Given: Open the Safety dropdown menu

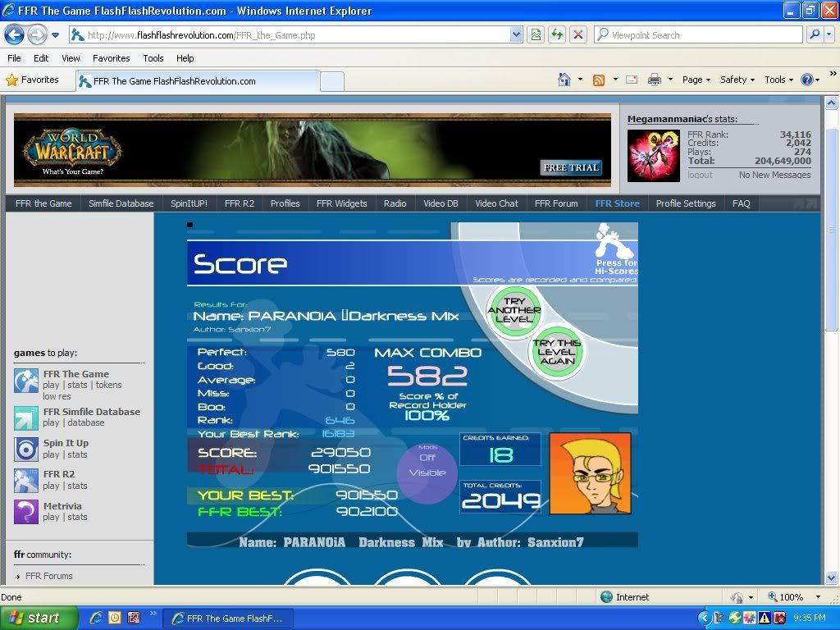Looking at the screenshot, I should (x=737, y=80).
